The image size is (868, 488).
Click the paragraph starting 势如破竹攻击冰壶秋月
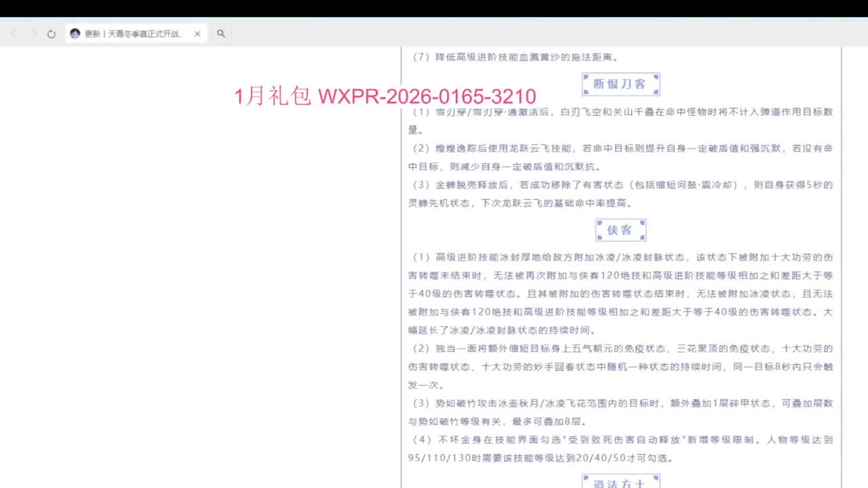point(620,412)
